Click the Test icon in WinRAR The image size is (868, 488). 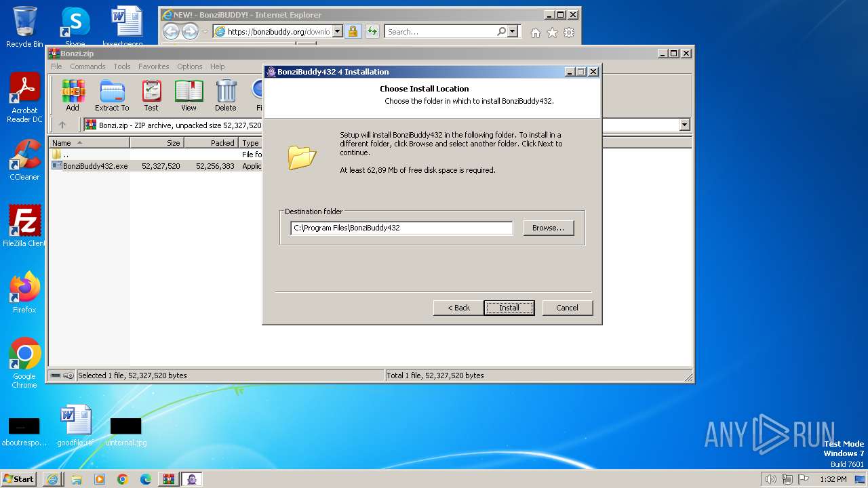click(x=151, y=96)
